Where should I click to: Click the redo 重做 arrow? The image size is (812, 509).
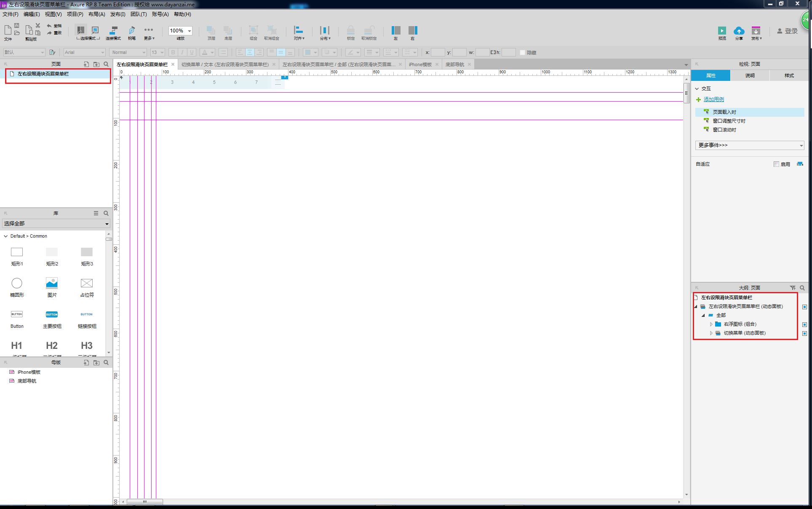pyautogui.click(x=49, y=32)
